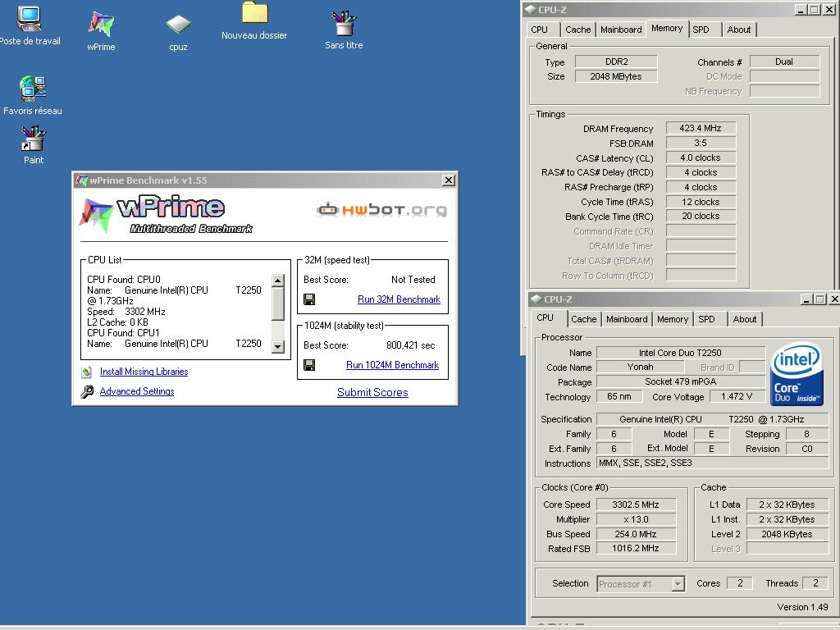Click the HWBOT.org logo
Viewport: 840px width, 630px height.
pos(382,209)
